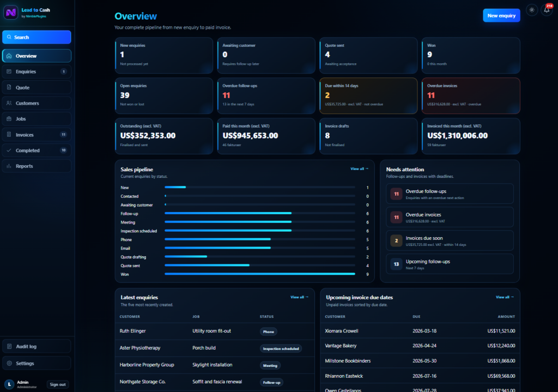Screen dimensions: 558x392
Task: Click the Reports bar chart icon
Action: tap(9, 166)
